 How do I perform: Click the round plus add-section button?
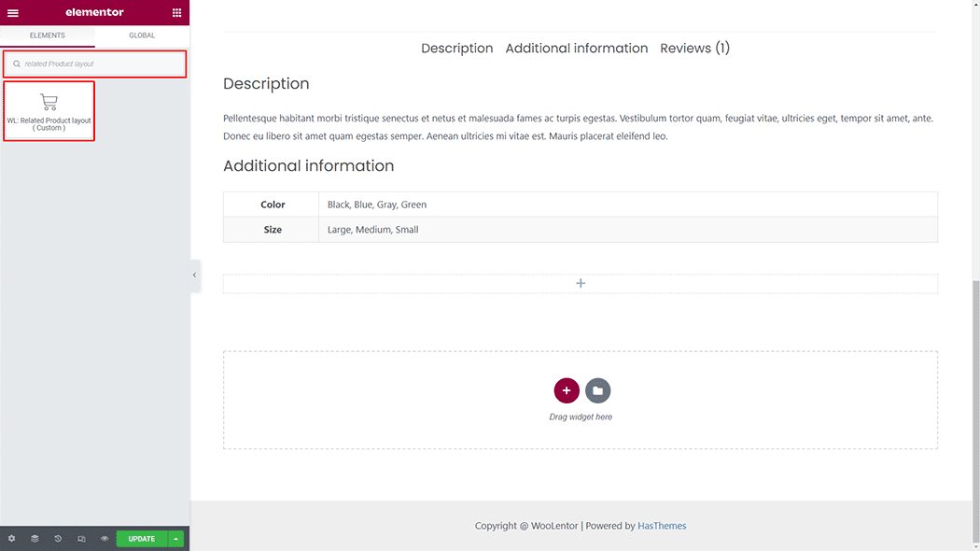tap(567, 390)
